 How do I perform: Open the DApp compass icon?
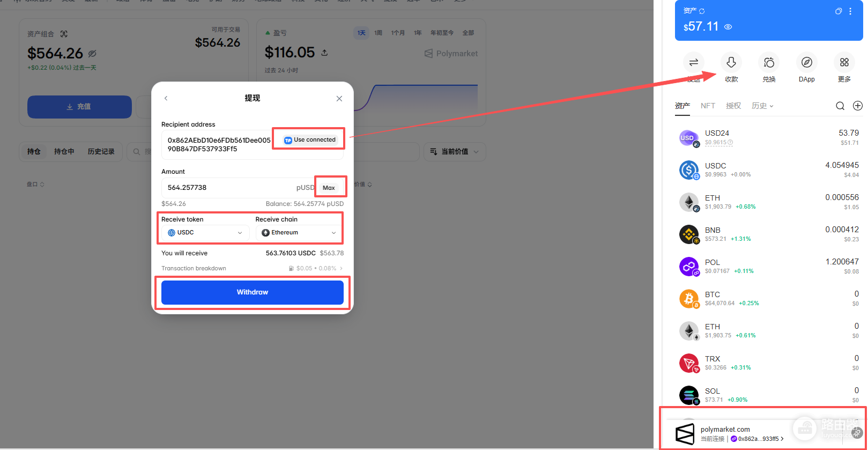806,63
